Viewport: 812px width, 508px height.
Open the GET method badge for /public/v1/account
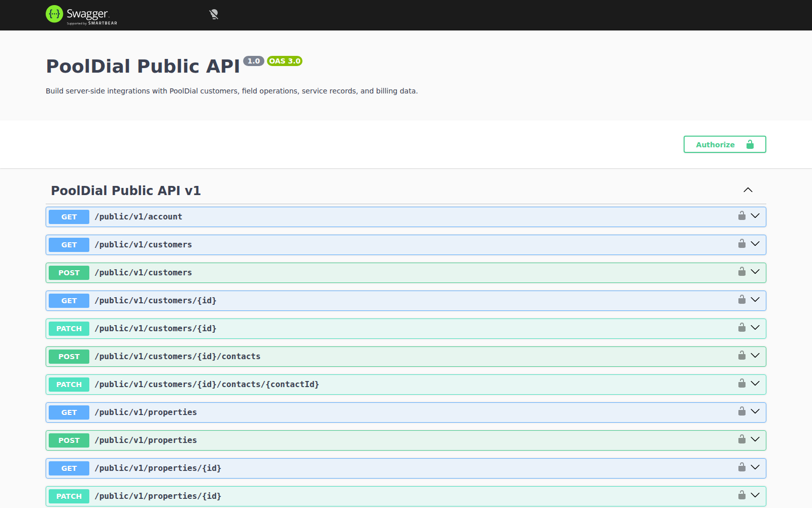coord(69,217)
